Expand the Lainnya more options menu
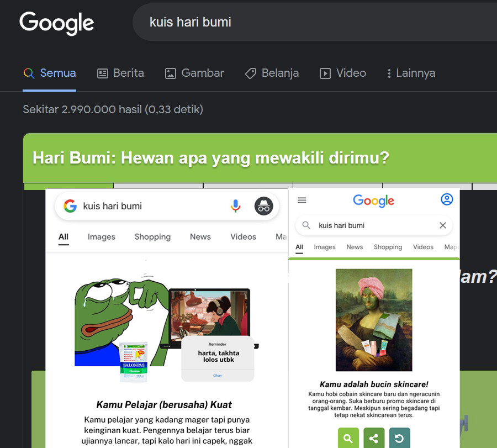The height and width of the screenshot is (448, 497). [x=411, y=73]
